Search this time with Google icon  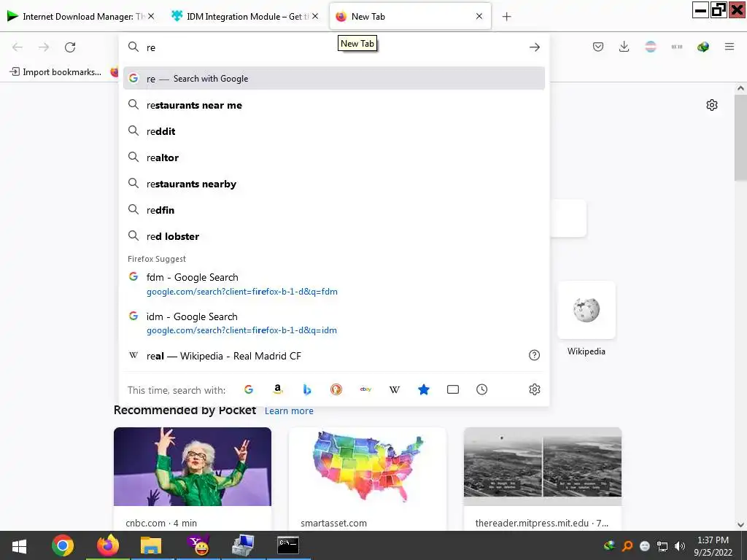point(249,389)
